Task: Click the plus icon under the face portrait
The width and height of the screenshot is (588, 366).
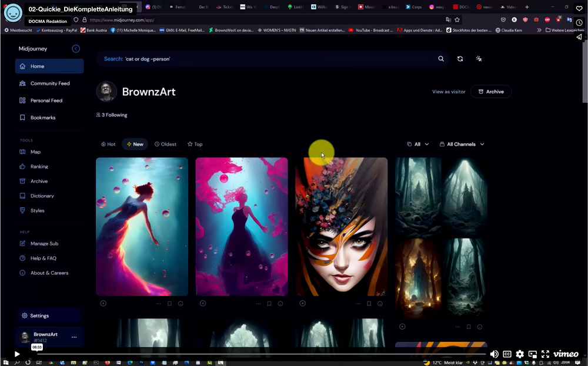Action: [x=302, y=304]
